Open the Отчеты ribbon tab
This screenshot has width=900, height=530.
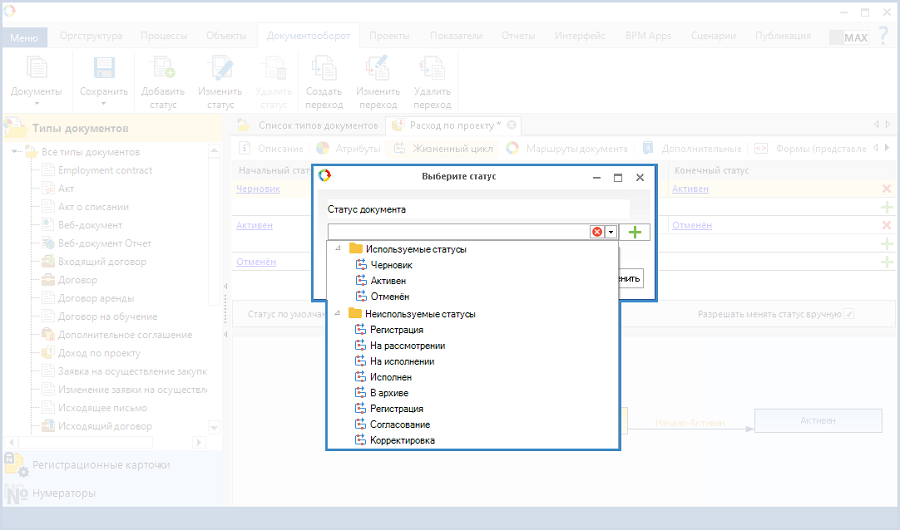tap(518, 36)
